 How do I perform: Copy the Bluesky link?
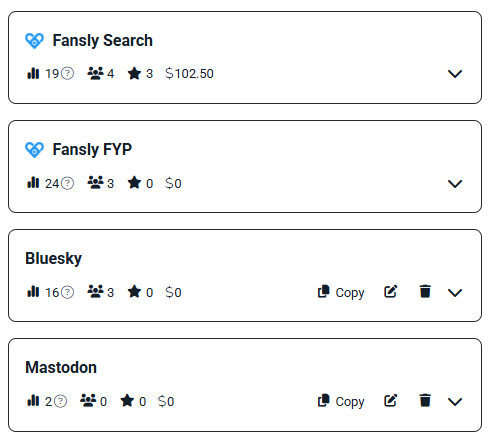[341, 292]
